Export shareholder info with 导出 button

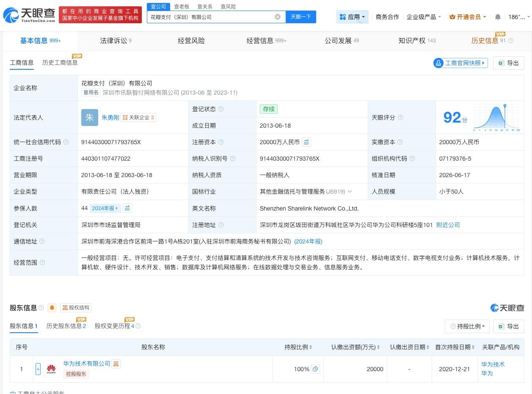(x=508, y=326)
